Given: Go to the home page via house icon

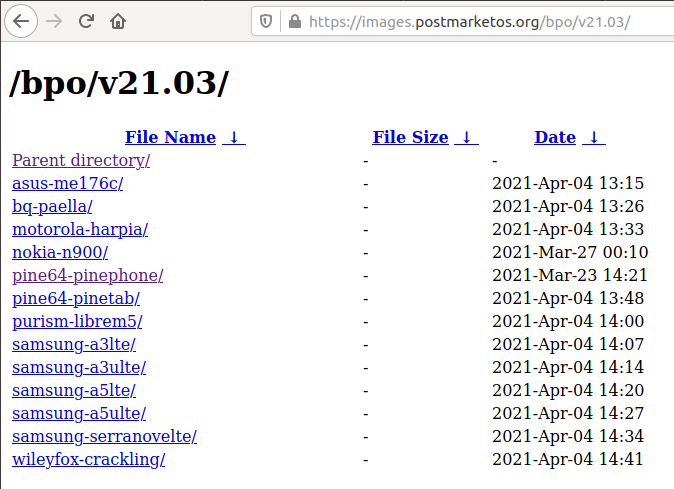Looking at the screenshot, I should (x=118, y=21).
